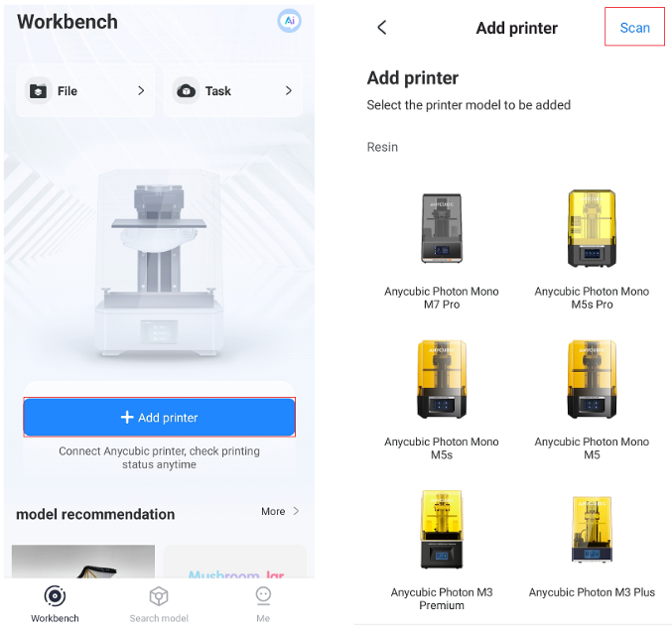Screen dimensions: 672x632
Task: Select Anycubic Photon Mono M5s Pro
Action: pos(592,251)
